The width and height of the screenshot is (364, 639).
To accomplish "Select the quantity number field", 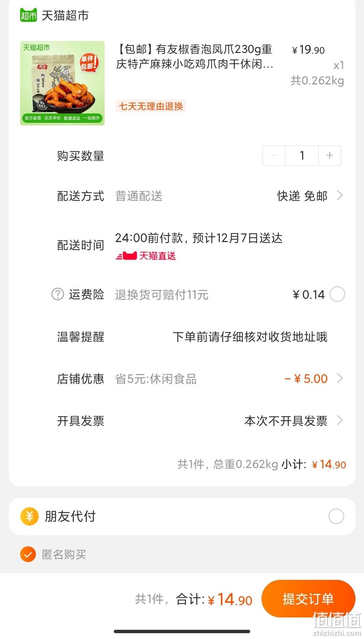I will pyautogui.click(x=302, y=156).
